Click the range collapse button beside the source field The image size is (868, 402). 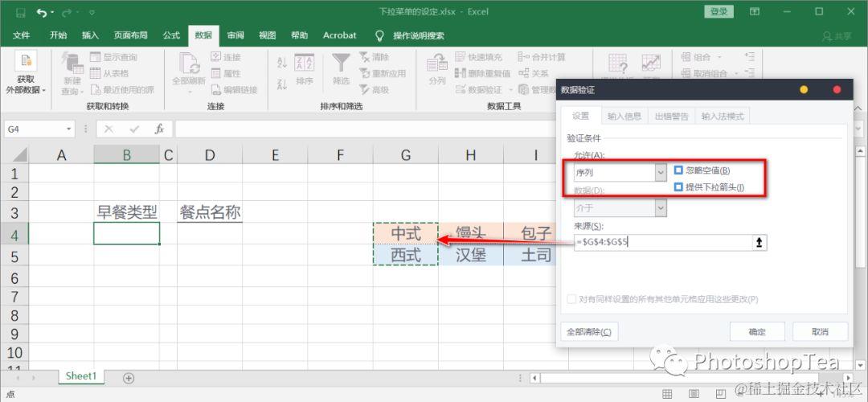click(x=759, y=242)
